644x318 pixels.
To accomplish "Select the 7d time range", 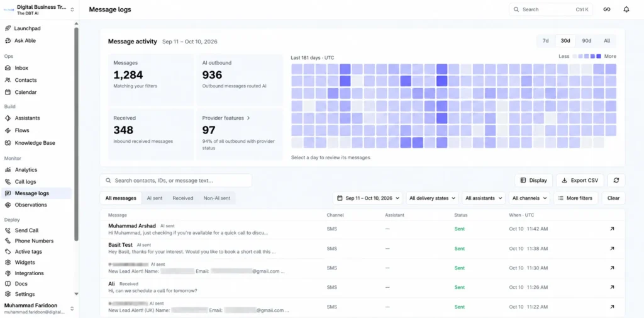I will [x=545, y=41].
